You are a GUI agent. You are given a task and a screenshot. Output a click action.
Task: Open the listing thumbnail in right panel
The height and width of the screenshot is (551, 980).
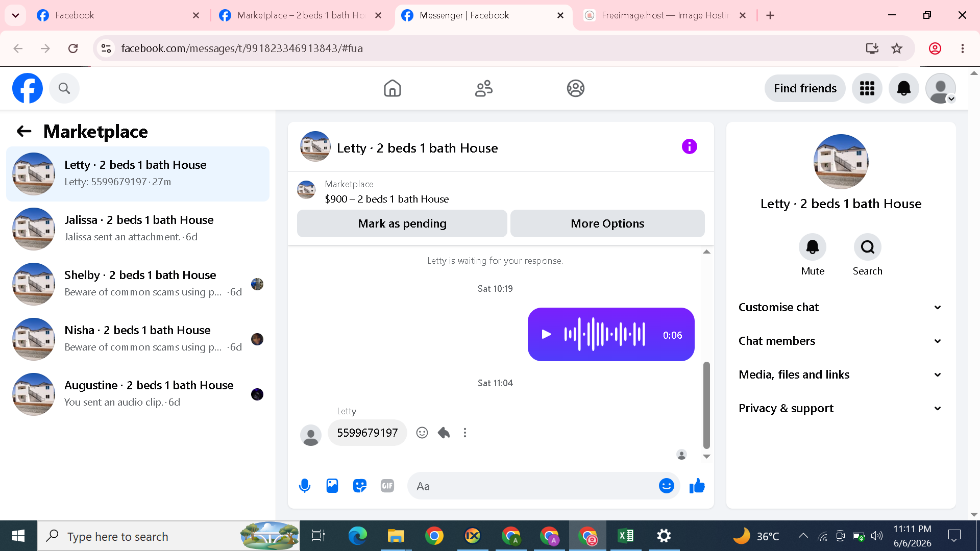[841, 162]
